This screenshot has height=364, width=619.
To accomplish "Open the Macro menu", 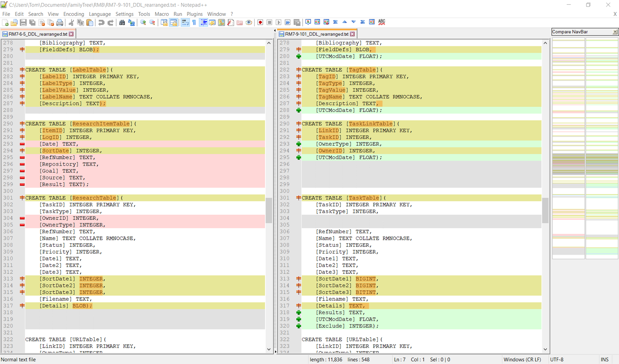I will (162, 14).
